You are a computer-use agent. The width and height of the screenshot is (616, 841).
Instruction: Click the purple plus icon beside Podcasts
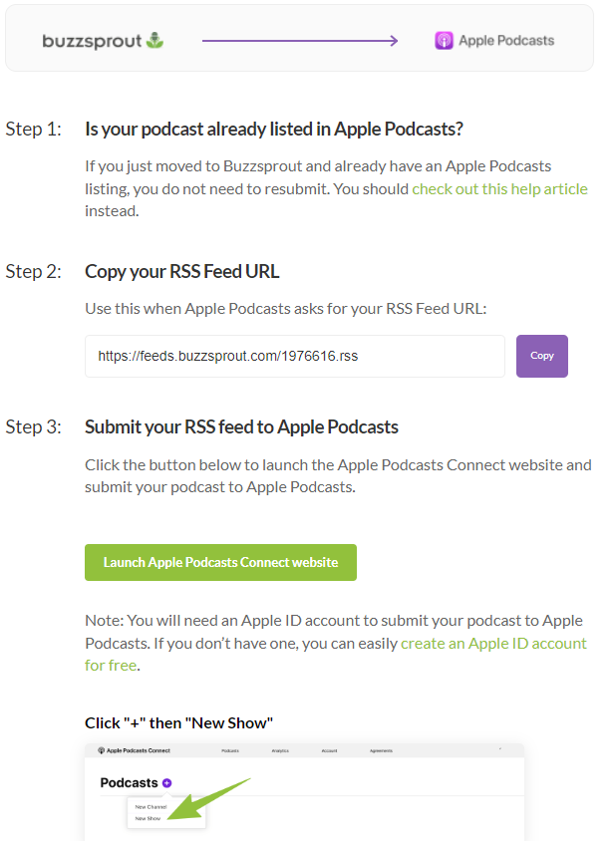tap(166, 783)
